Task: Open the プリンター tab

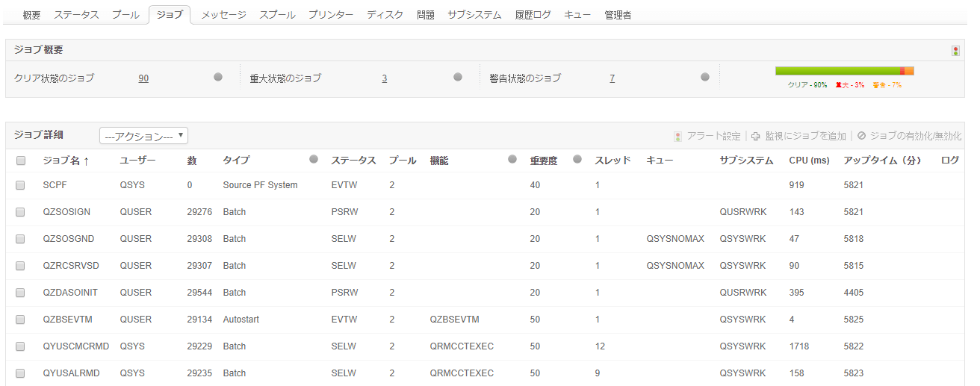Action: point(331,15)
